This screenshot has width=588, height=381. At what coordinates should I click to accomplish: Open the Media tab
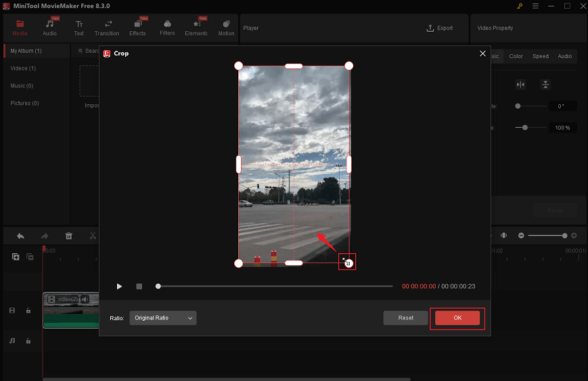coord(20,28)
